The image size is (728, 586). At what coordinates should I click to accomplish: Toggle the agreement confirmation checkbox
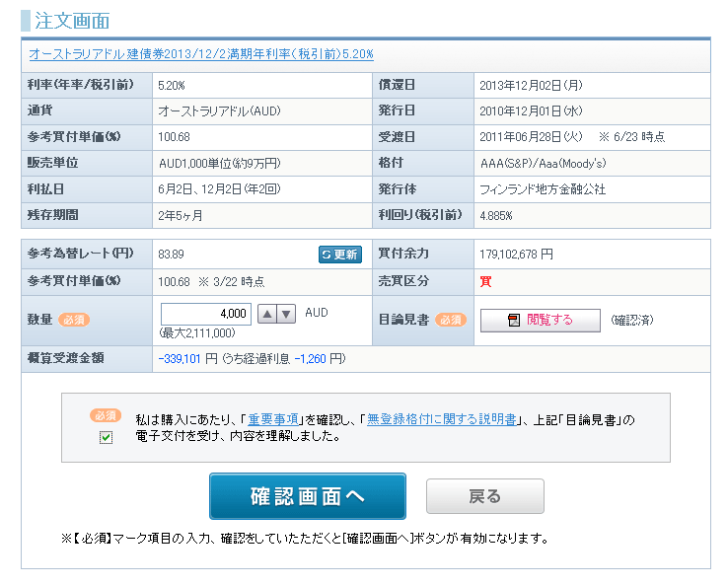pos(107,437)
